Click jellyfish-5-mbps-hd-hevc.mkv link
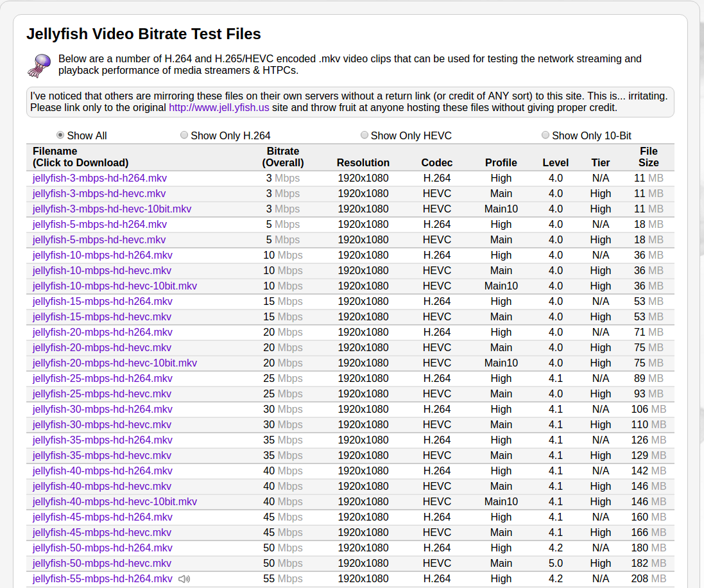Viewport: 704px width, 588px height. click(x=99, y=240)
